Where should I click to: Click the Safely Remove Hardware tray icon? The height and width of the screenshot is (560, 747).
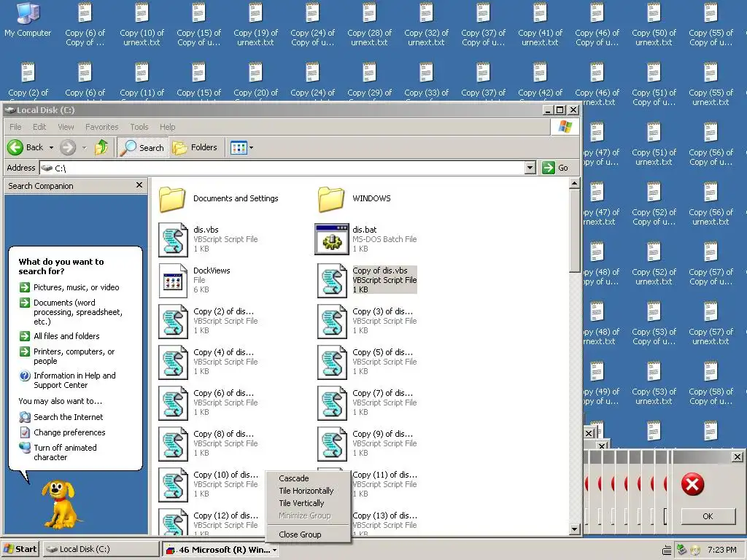pyautogui.click(x=681, y=550)
